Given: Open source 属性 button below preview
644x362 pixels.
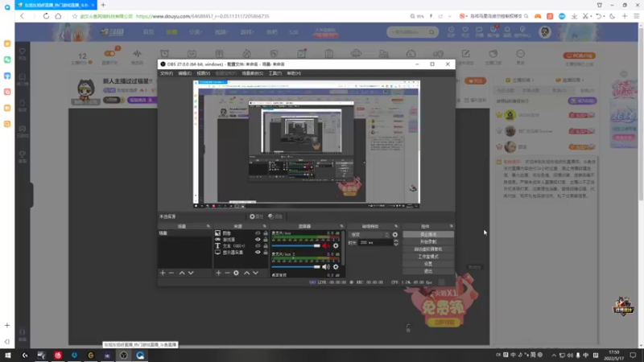Looking at the screenshot, I should [x=256, y=216].
